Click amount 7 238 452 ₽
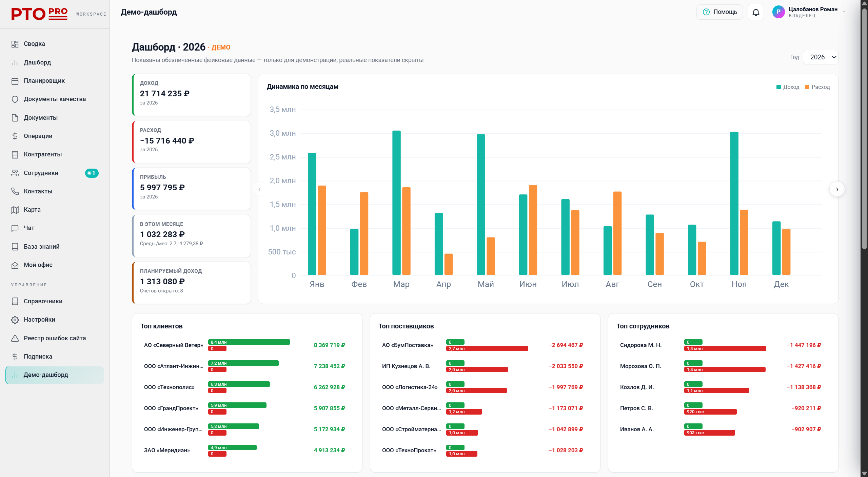The height and width of the screenshot is (477, 868). 329,366
